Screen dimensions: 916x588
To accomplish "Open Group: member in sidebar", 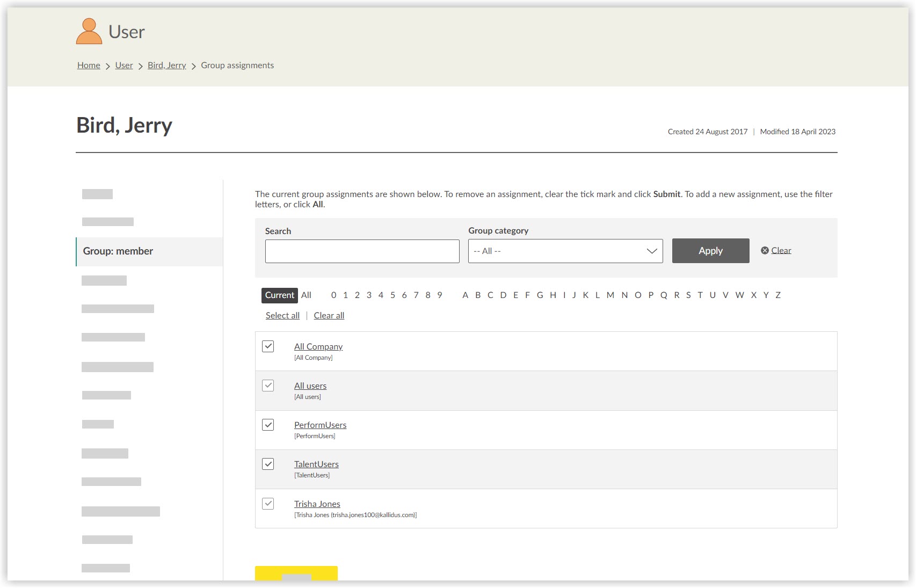I will (x=118, y=251).
